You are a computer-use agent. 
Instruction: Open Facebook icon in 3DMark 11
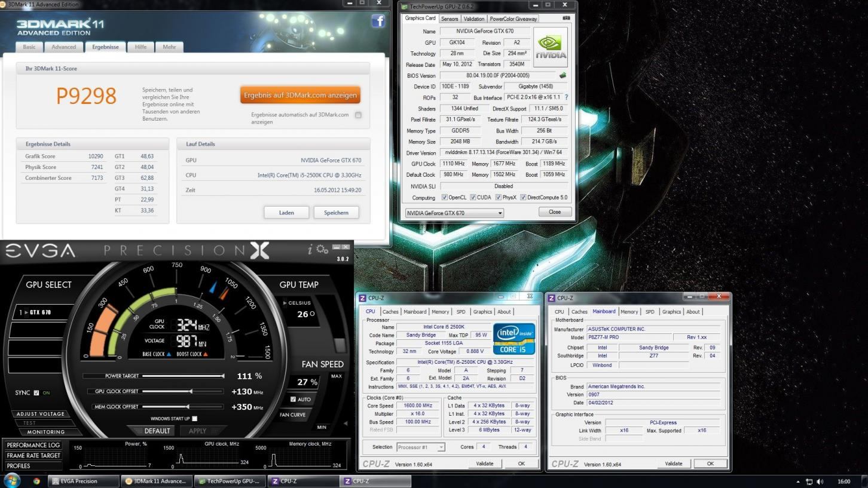pos(378,22)
